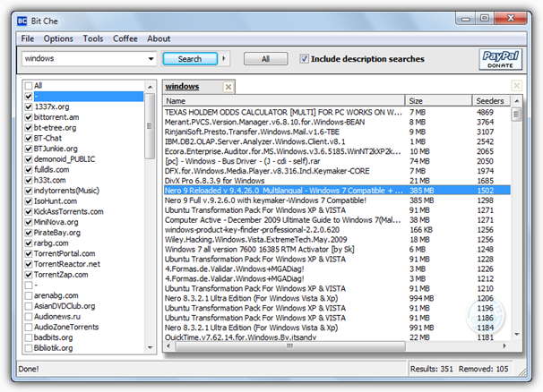Click results horizontal scroll right arrow
Screen dimensions: 543x392
pyautogui.click(x=504, y=345)
